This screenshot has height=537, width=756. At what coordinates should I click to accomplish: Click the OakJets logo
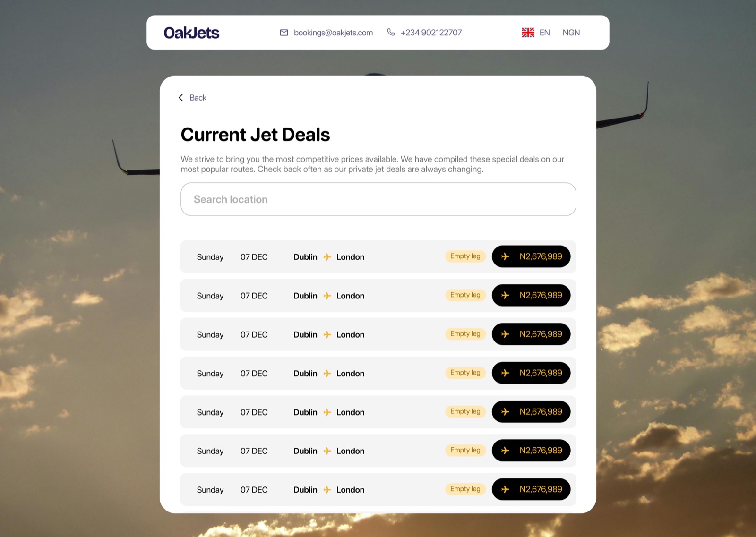point(191,33)
